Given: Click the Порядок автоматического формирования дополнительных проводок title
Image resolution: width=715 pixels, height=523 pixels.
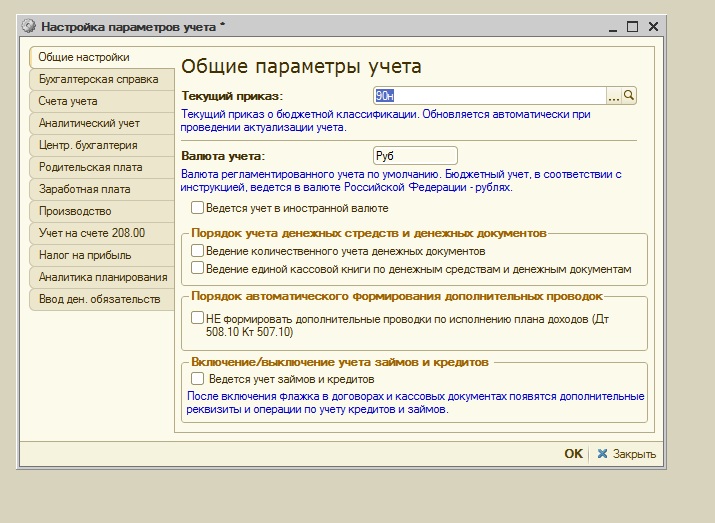Looking at the screenshot, I should (x=397, y=296).
